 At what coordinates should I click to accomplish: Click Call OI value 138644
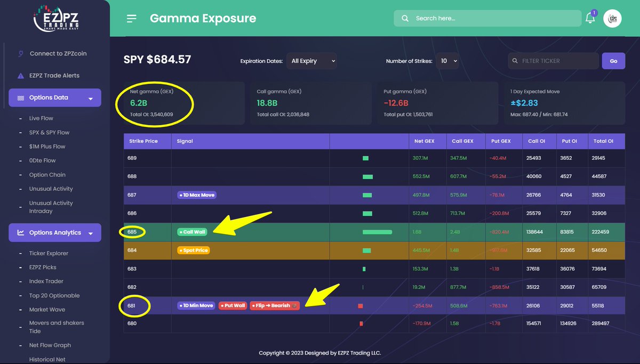[x=535, y=232]
